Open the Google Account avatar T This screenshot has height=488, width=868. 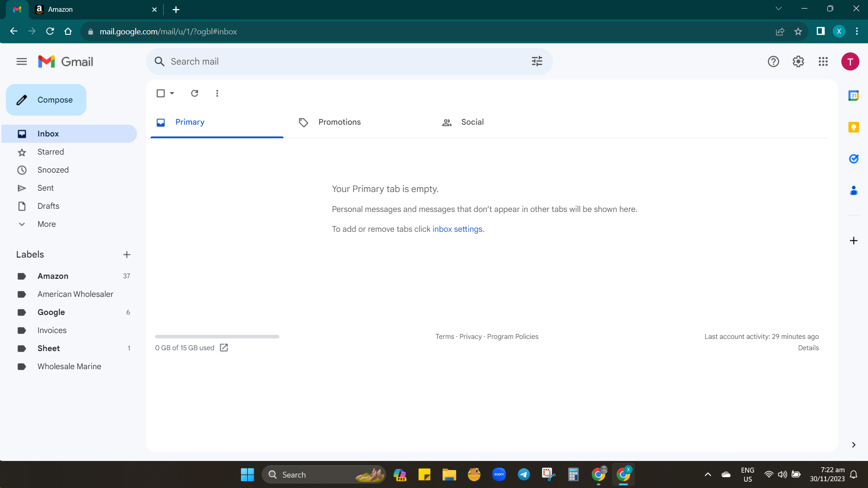[x=850, y=61]
